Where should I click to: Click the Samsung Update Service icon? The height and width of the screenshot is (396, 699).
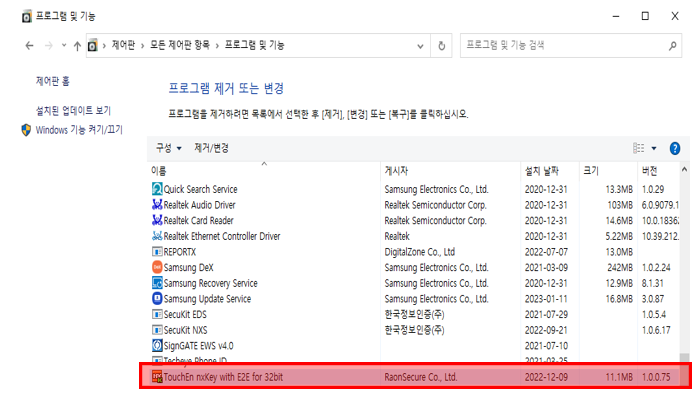(157, 298)
